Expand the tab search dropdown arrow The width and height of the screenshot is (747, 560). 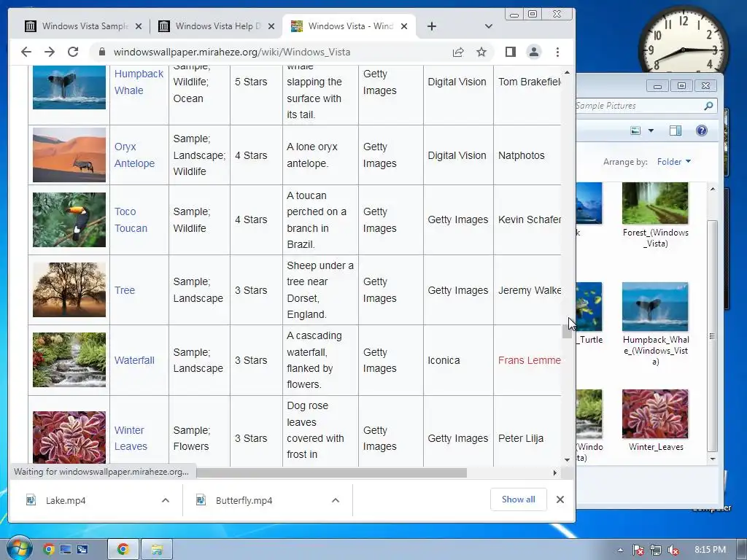coord(488,26)
